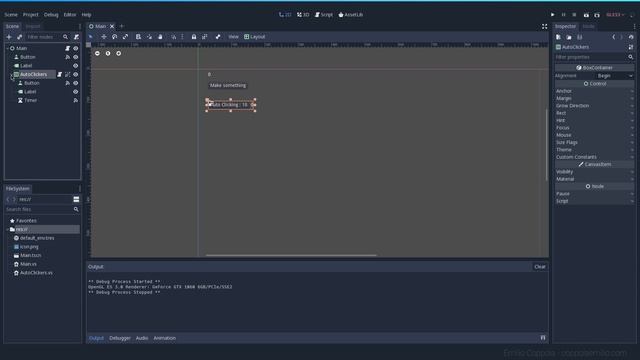This screenshot has height=360, width=640.
Task: Click the zoom reset button in viewport
Action: (x=108, y=53)
